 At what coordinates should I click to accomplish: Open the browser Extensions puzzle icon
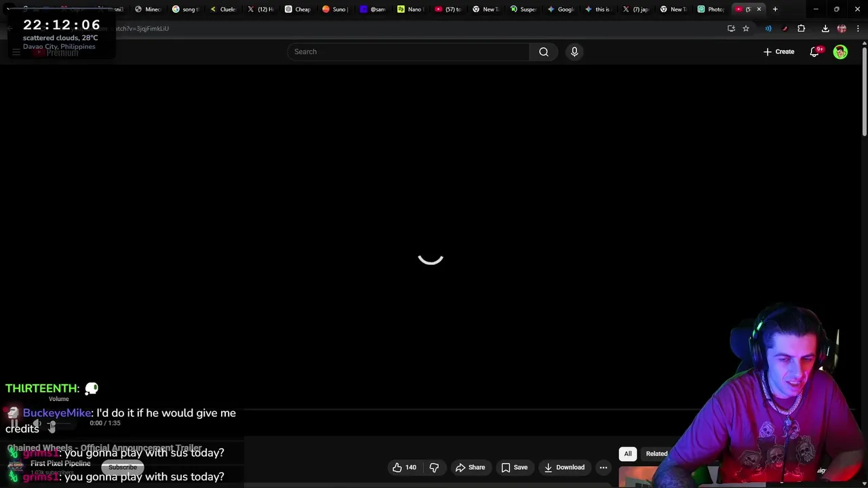(x=801, y=28)
